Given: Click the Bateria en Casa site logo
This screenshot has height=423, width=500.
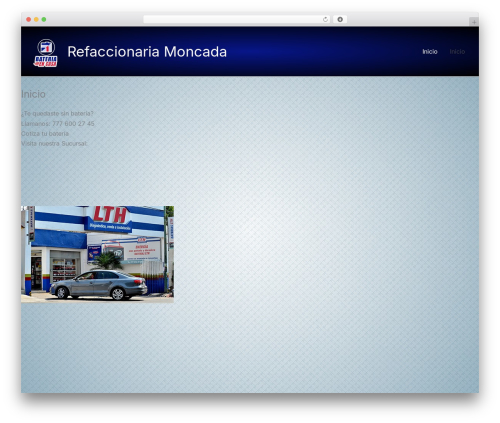Looking at the screenshot, I should tap(45, 53).
